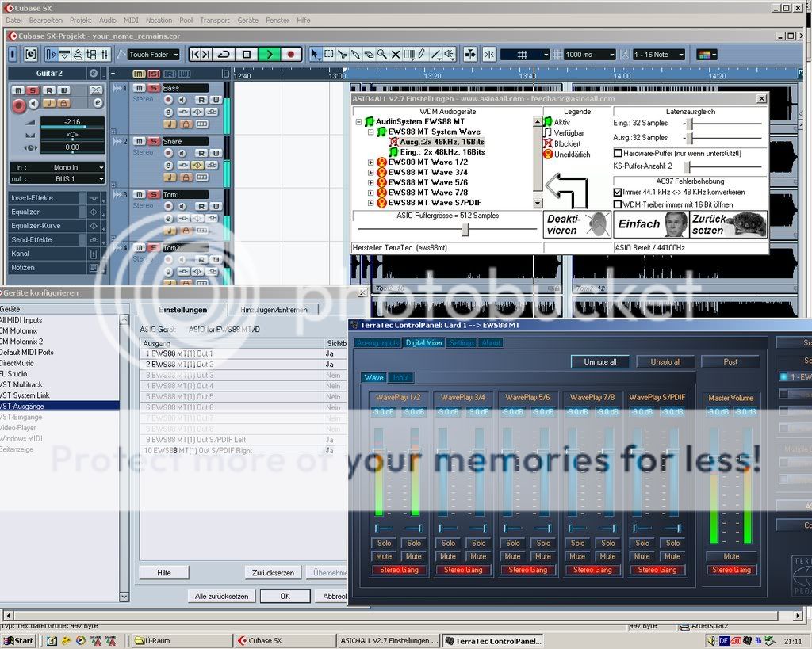Toggle Write automation on Bass track

[x=216, y=100]
